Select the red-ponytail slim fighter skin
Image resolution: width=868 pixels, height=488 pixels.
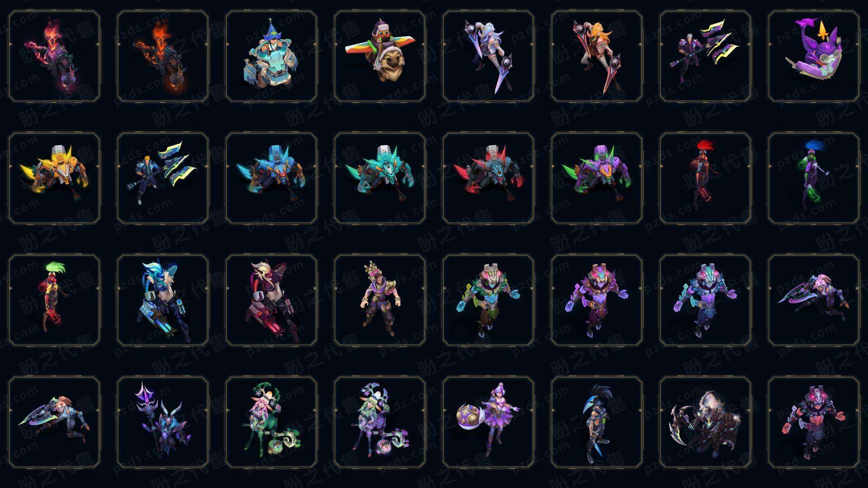pos(705,178)
